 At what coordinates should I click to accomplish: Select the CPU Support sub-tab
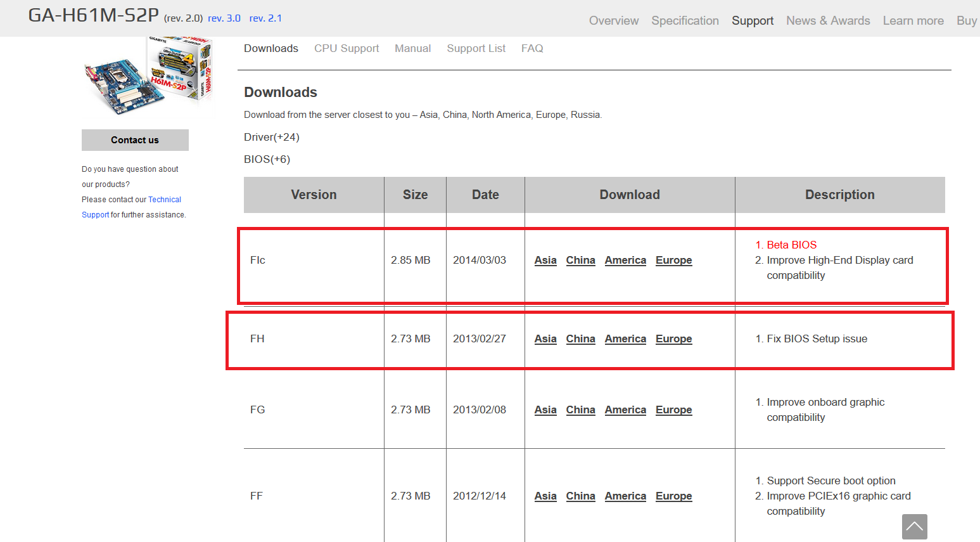pyautogui.click(x=347, y=48)
